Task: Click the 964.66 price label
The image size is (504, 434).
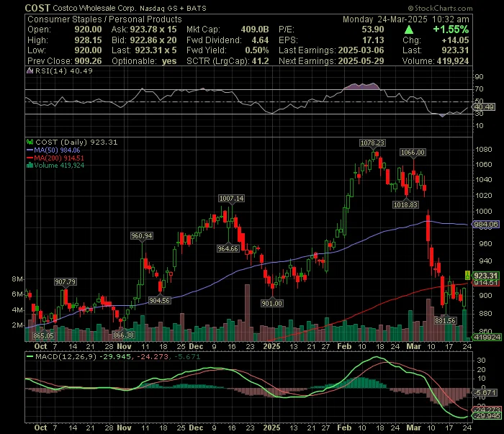Action: [x=228, y=248]
